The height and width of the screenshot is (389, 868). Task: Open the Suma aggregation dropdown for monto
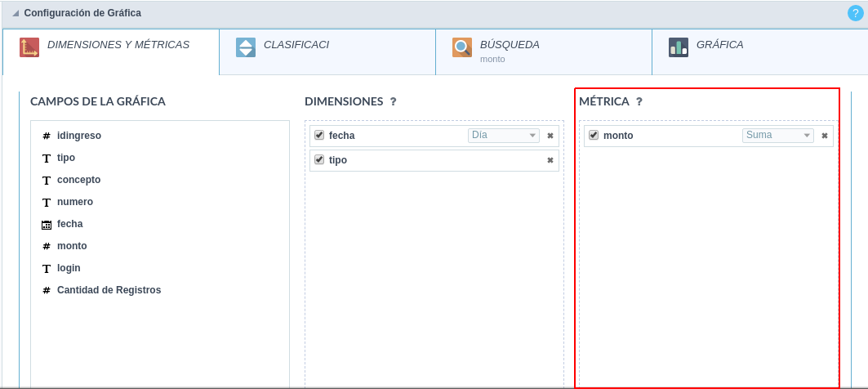pyautogui.click(x=777, y=136)
